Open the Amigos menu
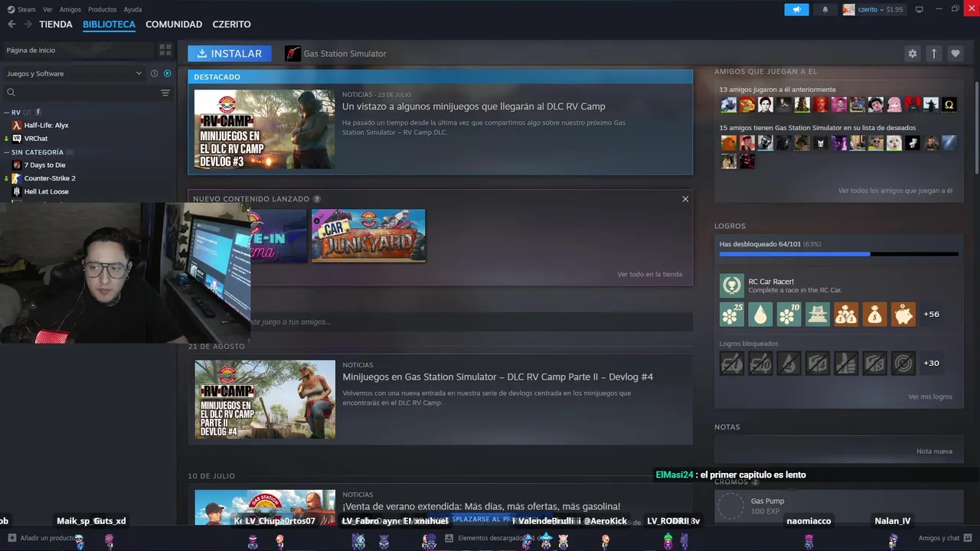The width and height of the screenshot is (980, 551). point(70,9)
